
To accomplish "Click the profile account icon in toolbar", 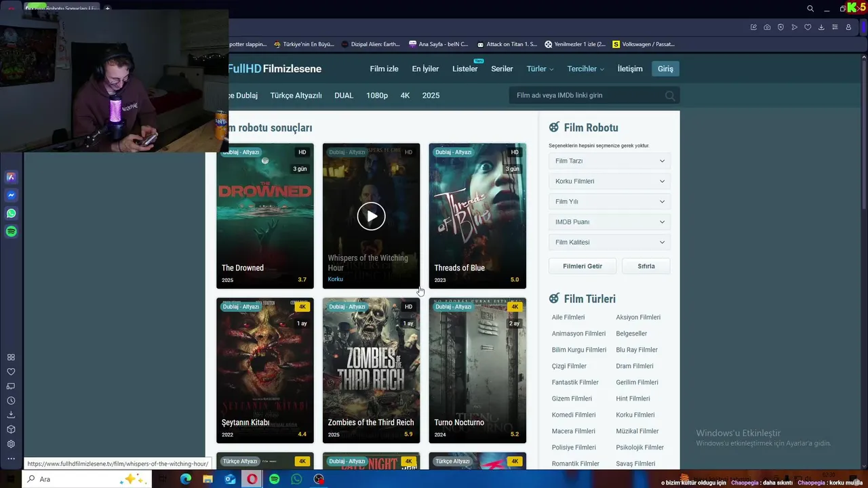I will (848, 27).
